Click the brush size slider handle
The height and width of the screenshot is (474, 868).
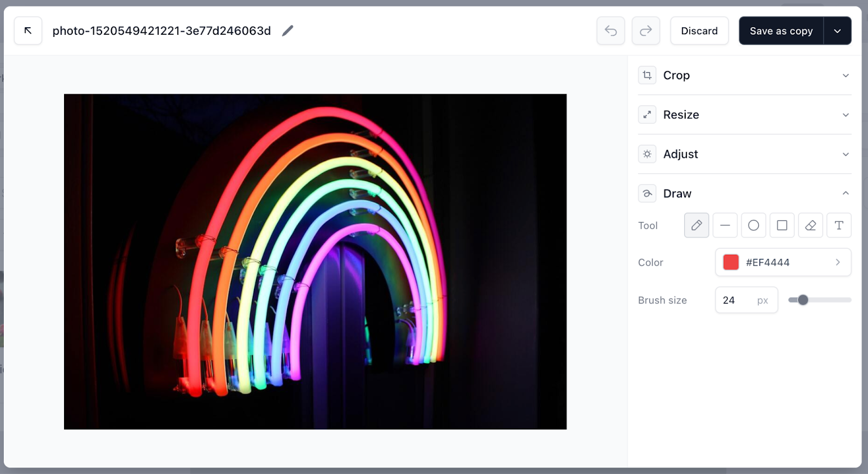click(803, 300)
